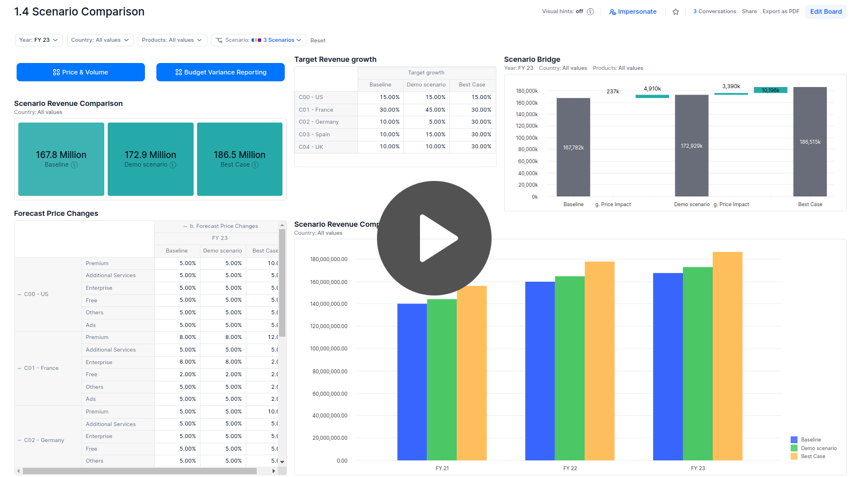Select the 172.9 Million Demo scenario card
868x477 pixels.
coord(151,159)
